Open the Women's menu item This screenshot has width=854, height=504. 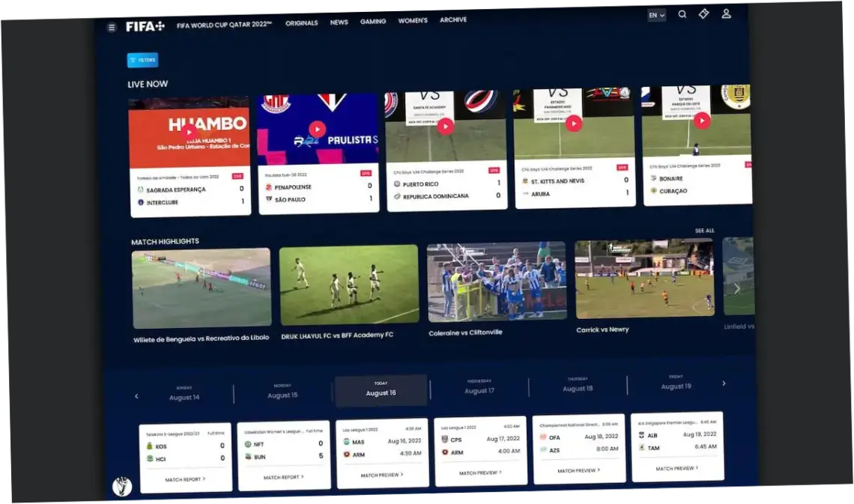[412, 21]
